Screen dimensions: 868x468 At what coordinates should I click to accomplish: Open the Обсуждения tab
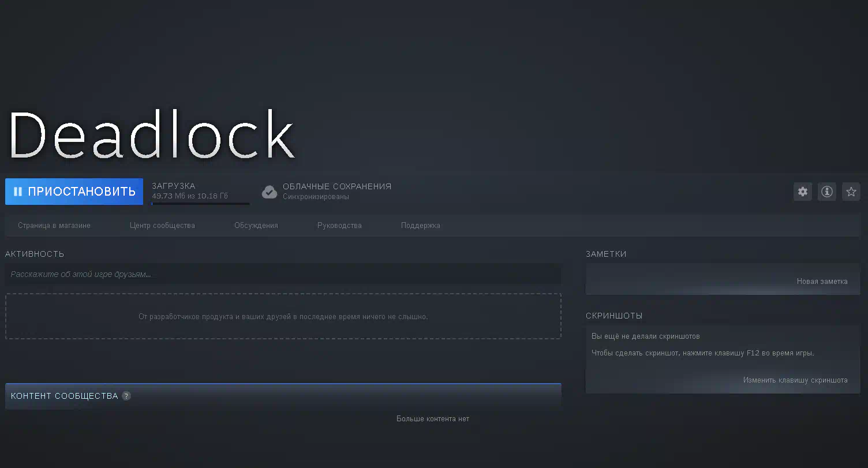(x=256, y=226)
